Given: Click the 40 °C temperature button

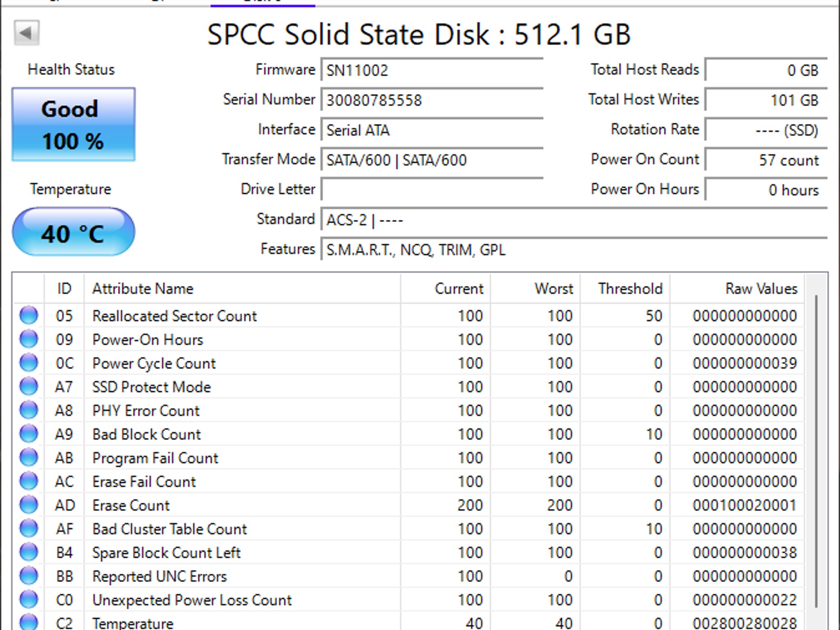Looking at the screenshot, I should click(73, 232).
